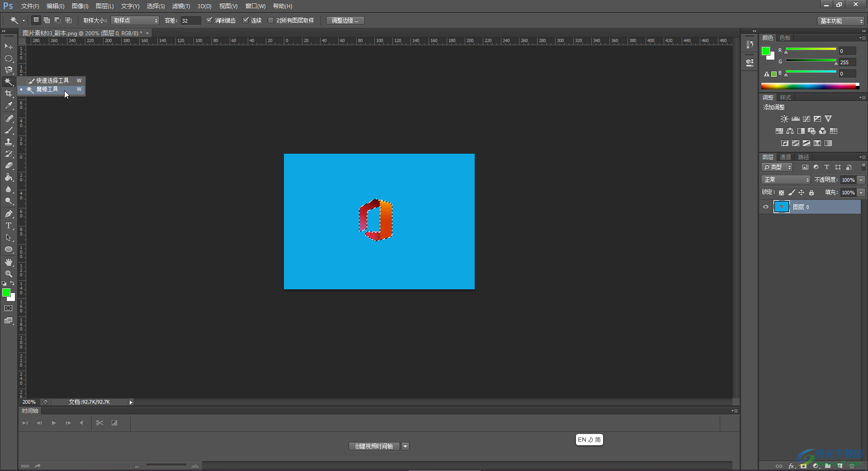Select the Eraser tool
Image resolution: width=868 pixels, height=471 pixels.
(x=9, y=165)
